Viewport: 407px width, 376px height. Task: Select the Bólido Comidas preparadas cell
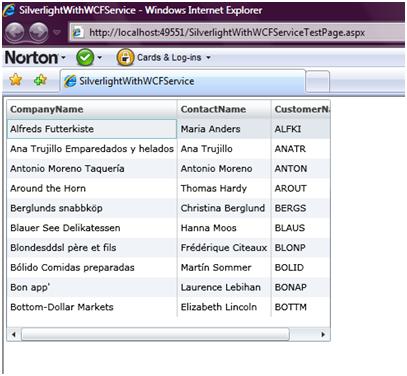click(x=92, y=267)
